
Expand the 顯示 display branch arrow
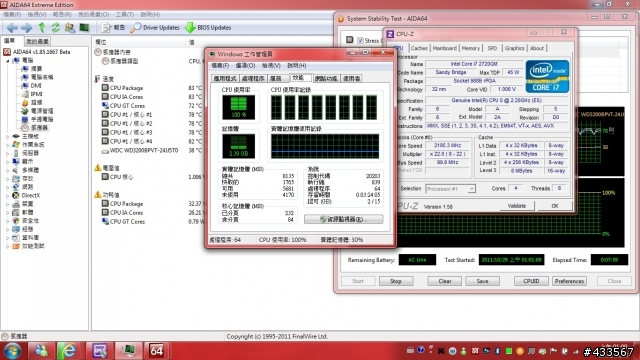pyautogui.click(x=8, y=162)
